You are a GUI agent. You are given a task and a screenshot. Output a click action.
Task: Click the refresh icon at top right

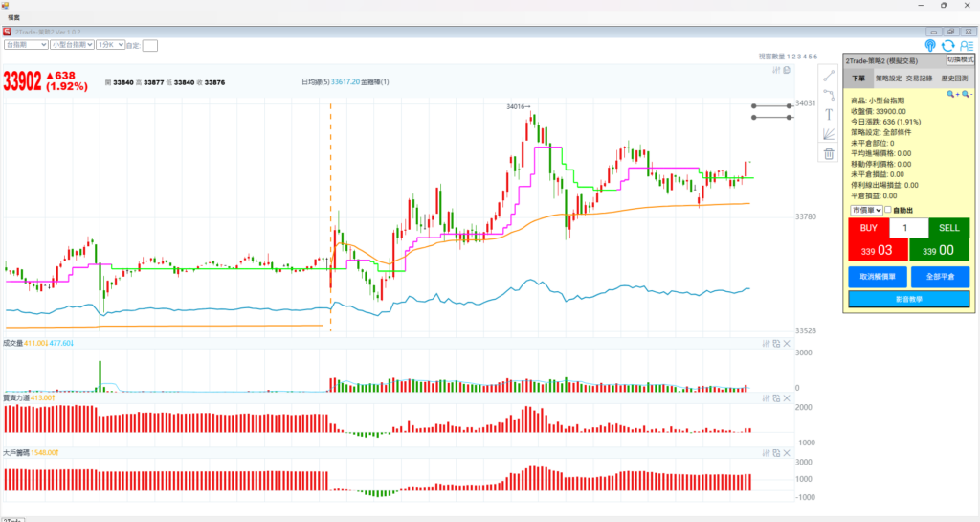(947, 45)
